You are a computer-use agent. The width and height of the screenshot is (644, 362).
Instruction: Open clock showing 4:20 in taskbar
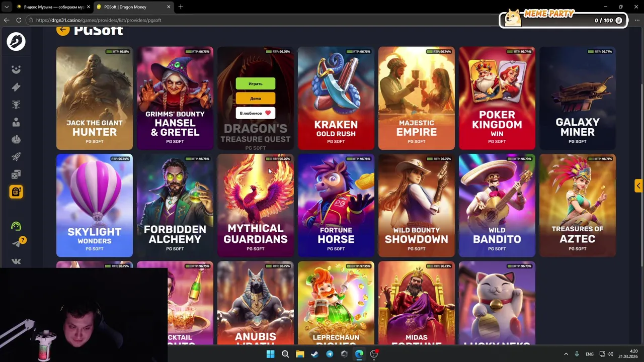(629, 354)
